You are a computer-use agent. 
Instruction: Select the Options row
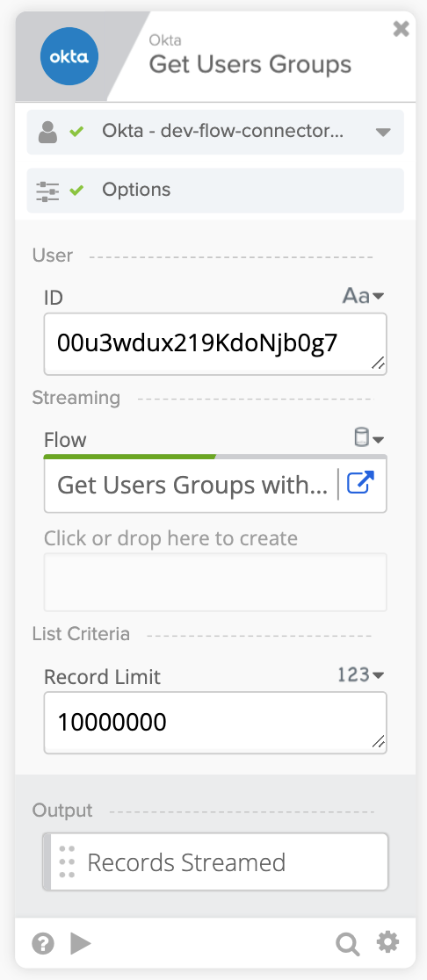[215, 190]
